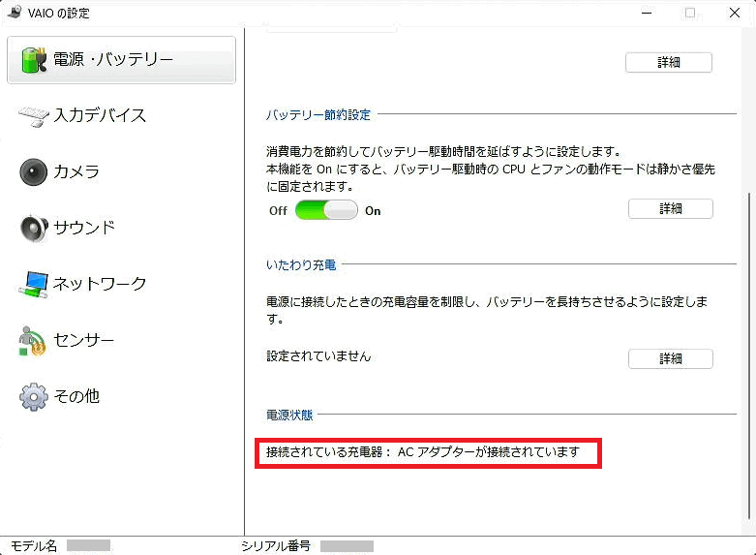
Task: Click the 接続されている充電器 status line
Action: click(x=422, y=452)
